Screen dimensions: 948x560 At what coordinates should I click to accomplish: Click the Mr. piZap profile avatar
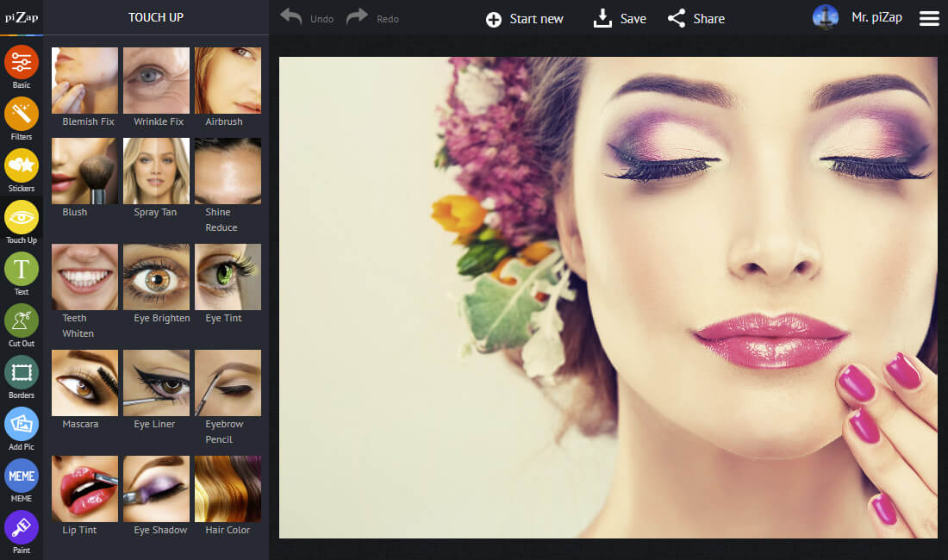[x=825, y=18]
